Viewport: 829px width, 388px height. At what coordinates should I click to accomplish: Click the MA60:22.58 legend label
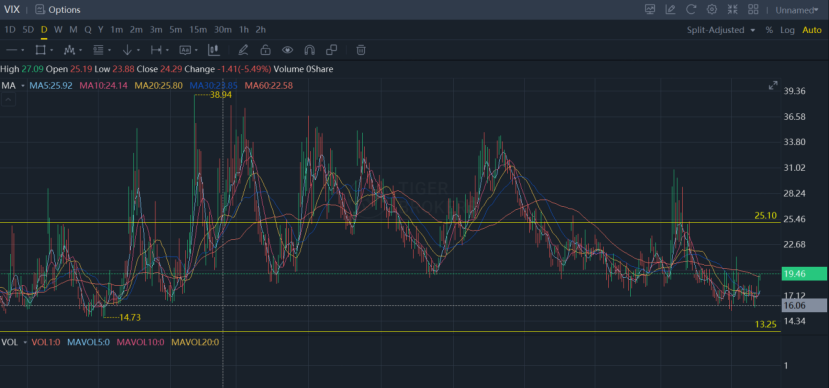[269, 86]
